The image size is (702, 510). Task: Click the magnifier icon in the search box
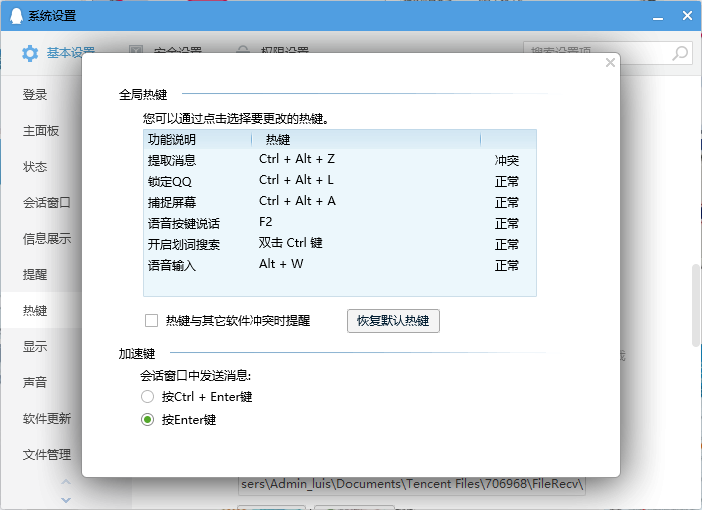point(680,53)
